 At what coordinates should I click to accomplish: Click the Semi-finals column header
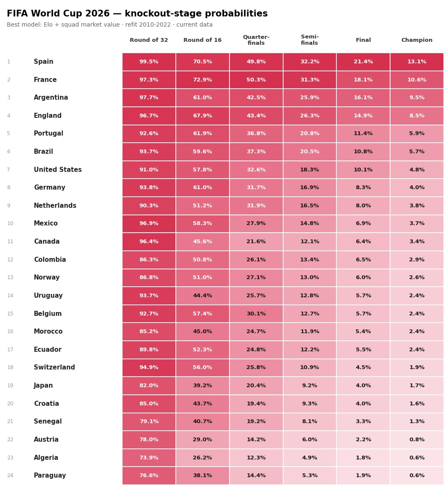click(x=309, y=40)
